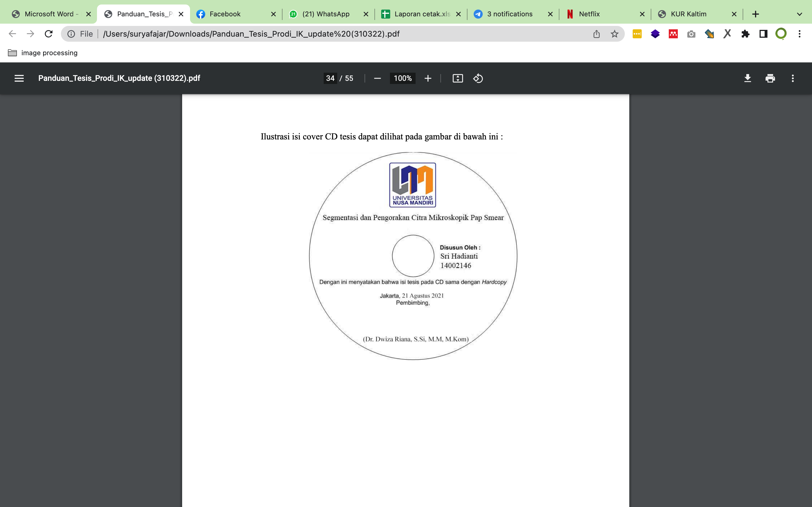
Task: Open Chrome three-dot menu
Action: click(x=800, y=34)
